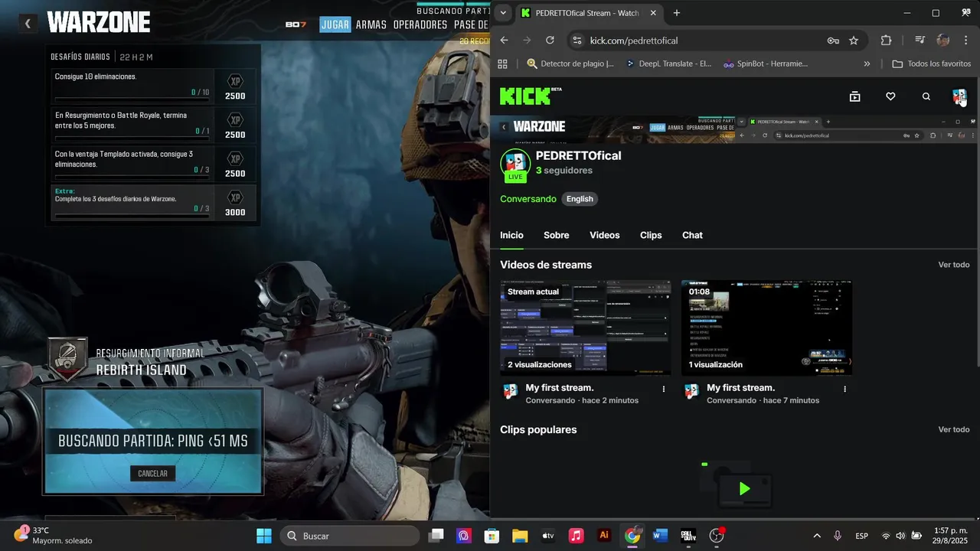
Task: Select Consigue 10 eliminaciones challenge
Action: [x=153, y=86]
